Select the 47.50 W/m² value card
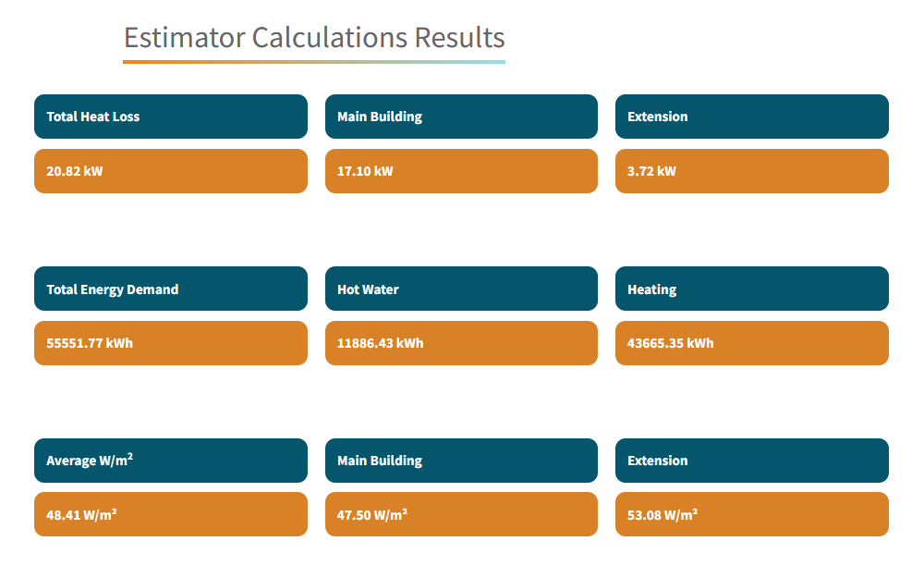This screenshot has height=578, width=924. click(461, 514)
